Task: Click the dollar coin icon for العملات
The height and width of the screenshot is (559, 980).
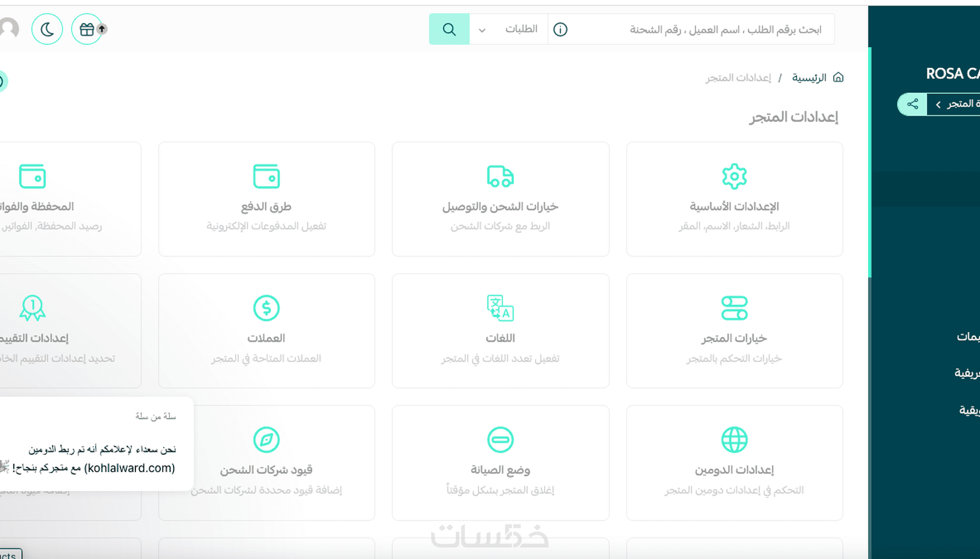Action: [x=266, y=308]
